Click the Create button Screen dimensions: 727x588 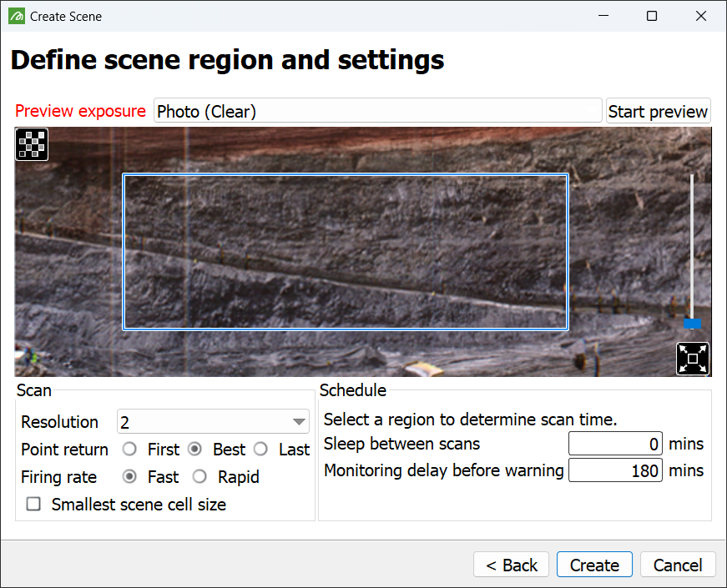tap(594, 565)
